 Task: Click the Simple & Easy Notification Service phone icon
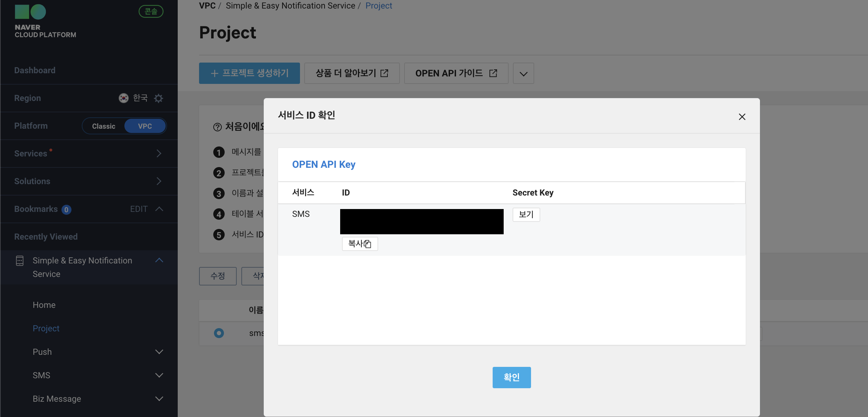point(19,260)
